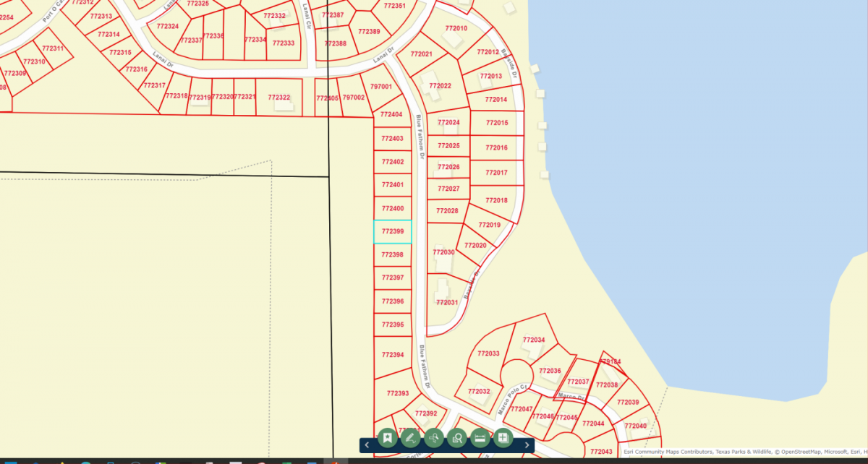Launch the Measurement ruler tool
This screenshot has width=868, height=464.
[480, 437]
